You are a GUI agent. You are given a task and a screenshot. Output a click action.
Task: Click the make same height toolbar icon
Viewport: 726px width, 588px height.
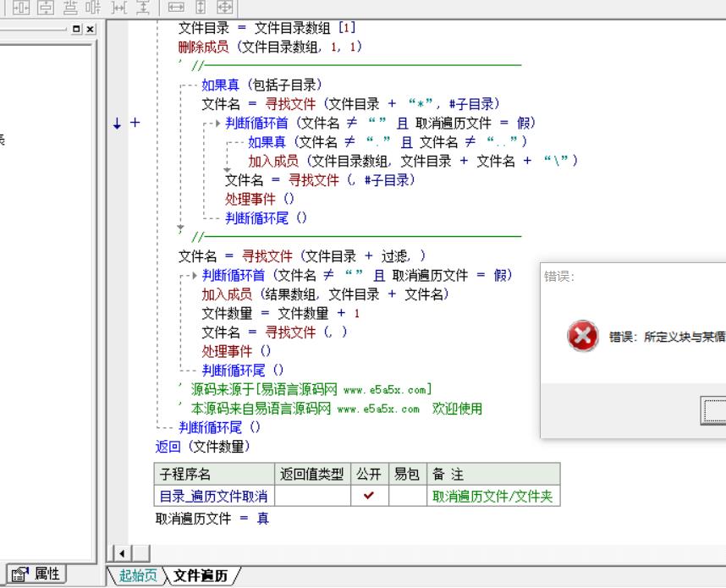point(201,7)
